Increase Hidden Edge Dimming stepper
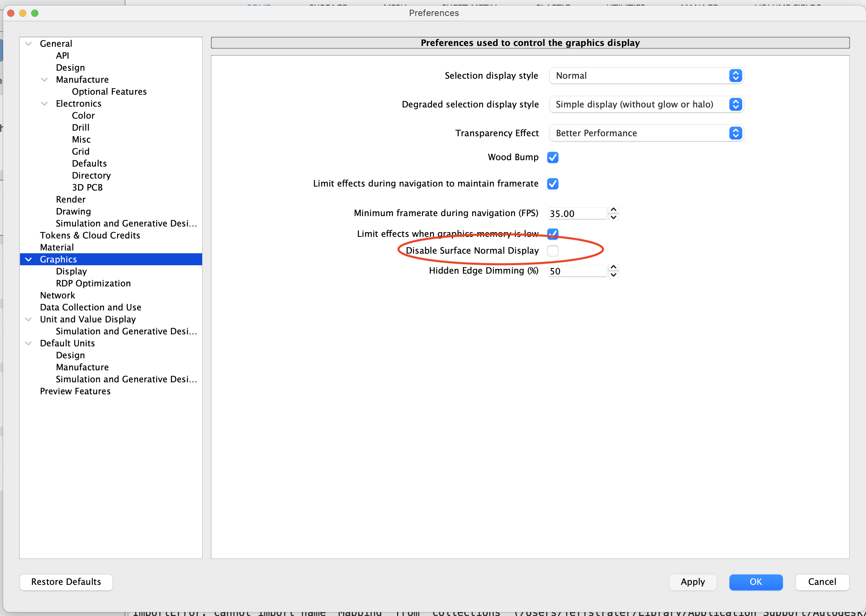The height and width of the screenshot is (616, 866). pos(614,267)
